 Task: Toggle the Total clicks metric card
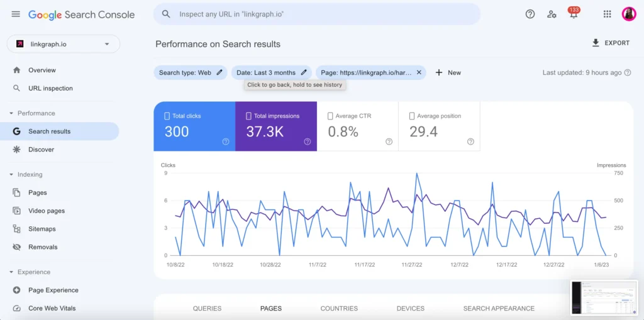pyautogui.click(x=194, y=126)
